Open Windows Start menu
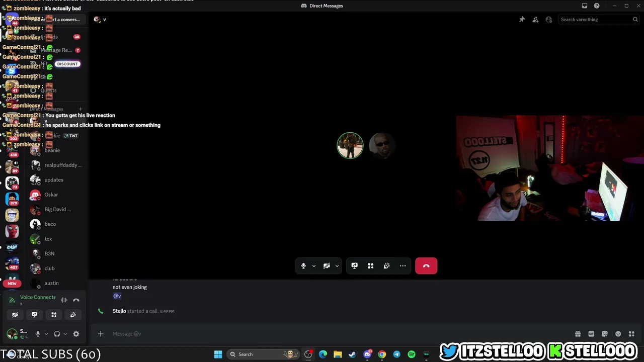Image resolution: width=644 pixels, height=362 pixels. pyautogui.click(x=218, y=354)
